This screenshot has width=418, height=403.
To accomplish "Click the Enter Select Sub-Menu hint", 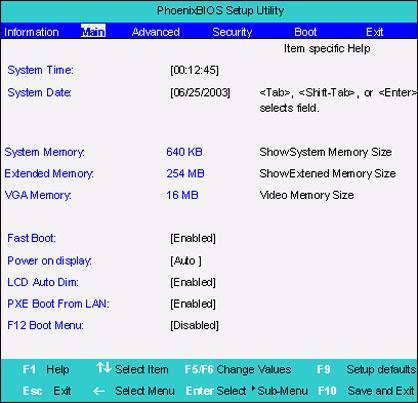I will coord(247,391).
